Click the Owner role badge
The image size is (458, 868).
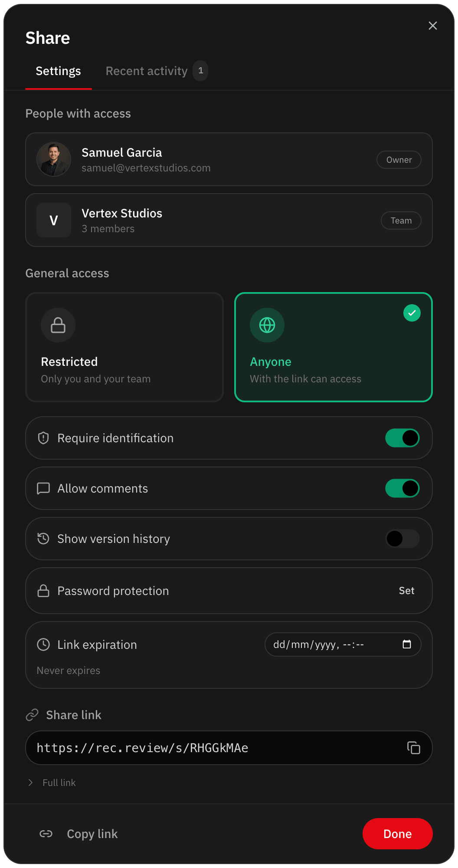(399, 160)
